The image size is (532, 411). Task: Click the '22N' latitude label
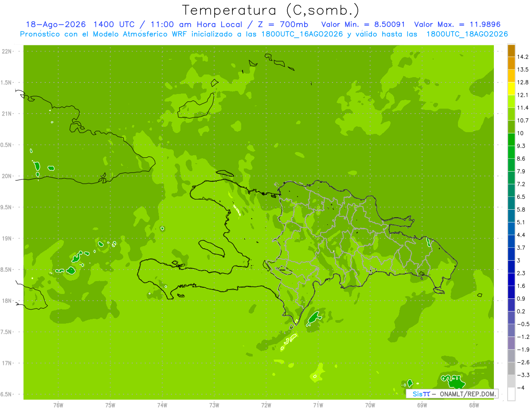tap(8, 51)
